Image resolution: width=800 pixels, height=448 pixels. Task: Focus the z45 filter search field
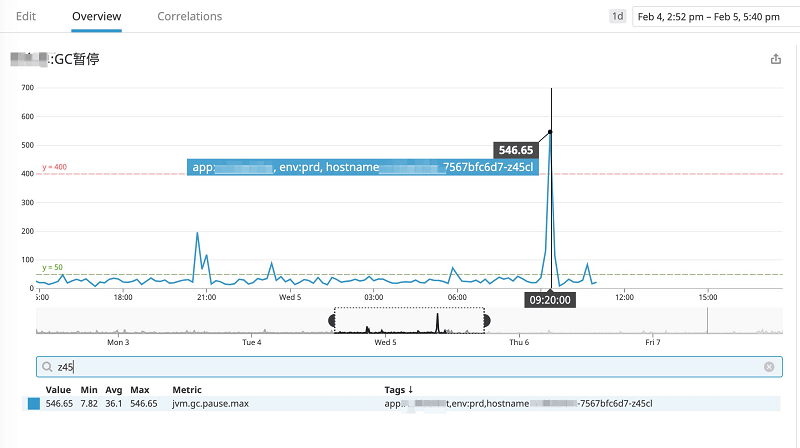(400, 367)
